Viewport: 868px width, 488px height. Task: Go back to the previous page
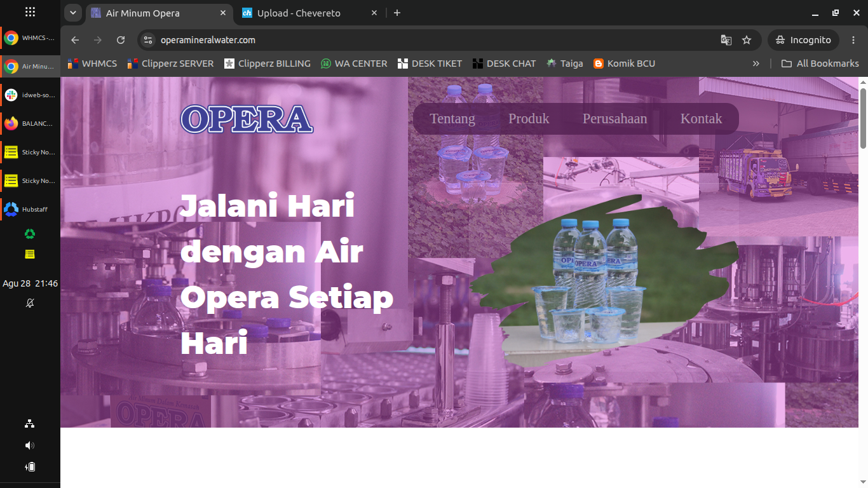point(75,40)
